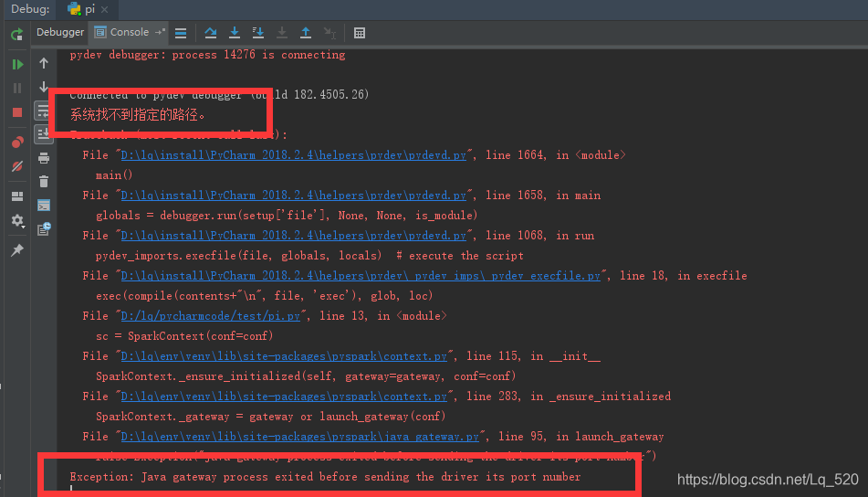Open pydevd.py link at line 1664
Image resolution: width=868 pixels, height=497 pixels.
(293, 155)
